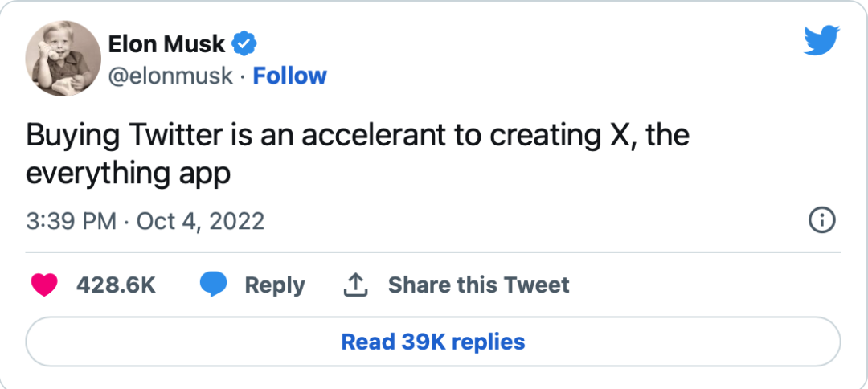Click the words everything app in the tweet
The height and width of the screenshot is (389, 868).
[x=129, y=174]
